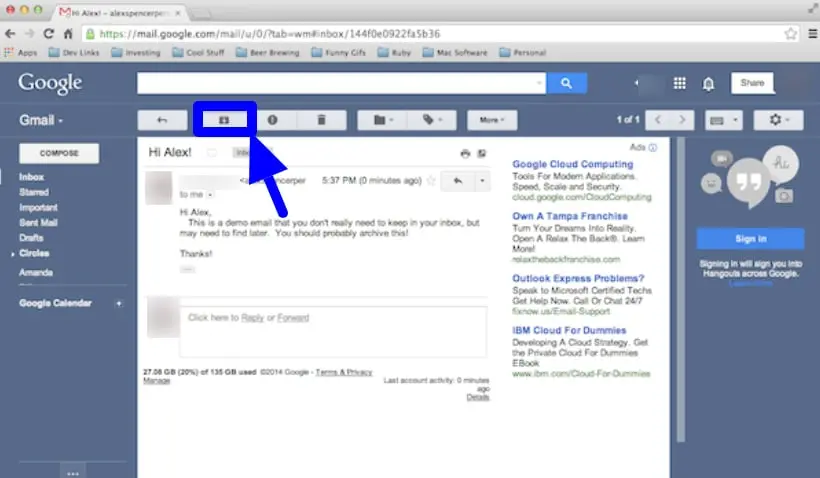Viewport: 820px width, 478px height.
Task: Click the sender's avatar thumbnail
Action: coord(158,188)
